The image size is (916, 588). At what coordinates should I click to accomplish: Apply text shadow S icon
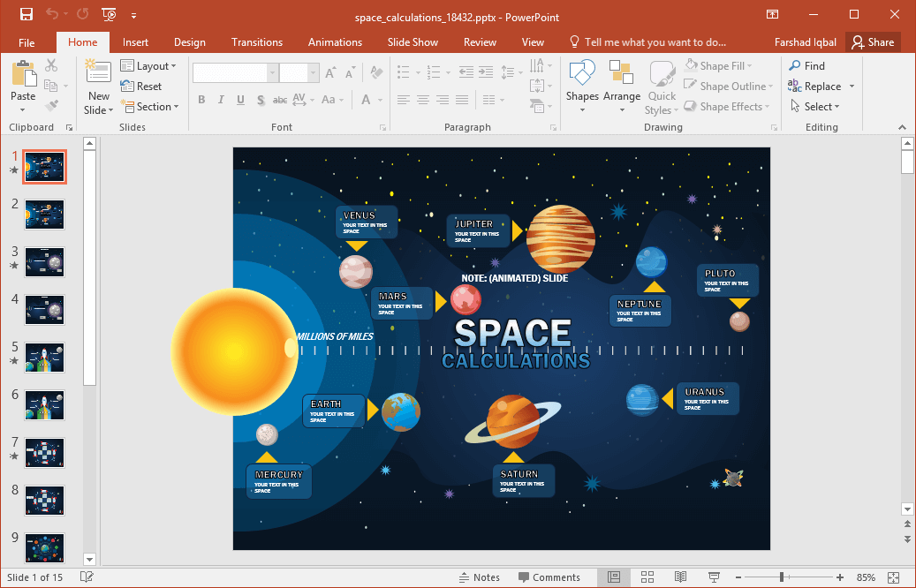click(261, 100)
